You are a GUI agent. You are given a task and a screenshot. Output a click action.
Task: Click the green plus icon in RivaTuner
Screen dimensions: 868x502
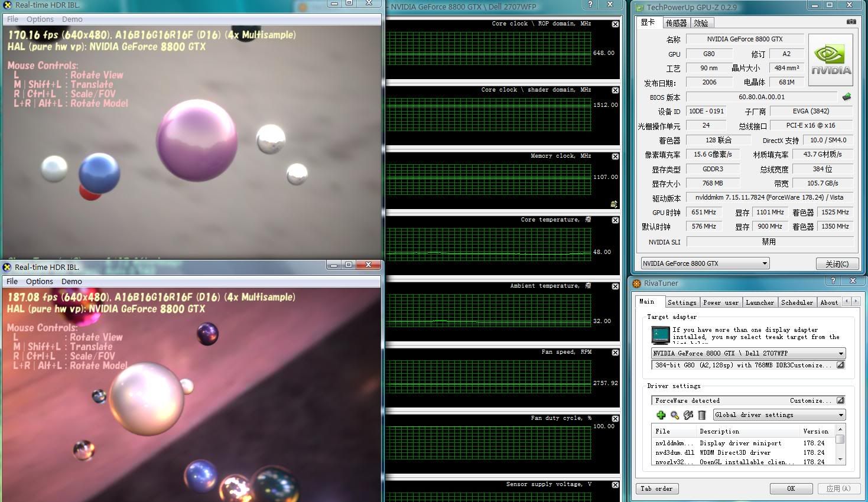(661, 415)
